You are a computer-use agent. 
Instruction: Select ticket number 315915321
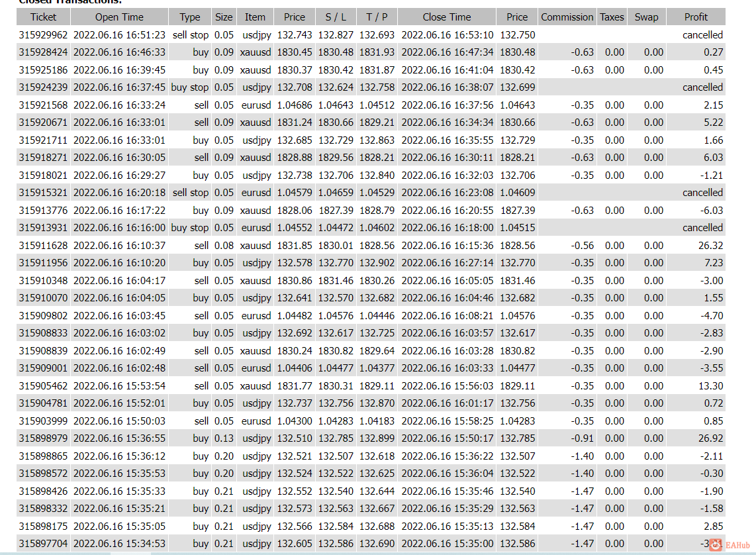click(44, 193)
